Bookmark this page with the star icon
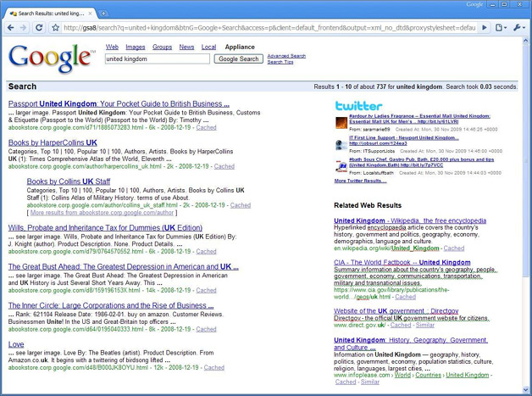532x396 pixels. [x=55, y=27]
